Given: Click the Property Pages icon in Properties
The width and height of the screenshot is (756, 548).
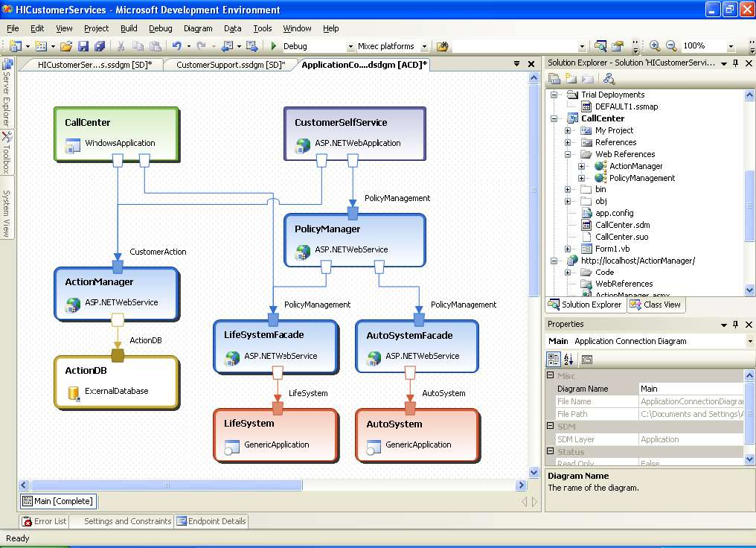Looking at the screenshot, I should coord(587,360).
